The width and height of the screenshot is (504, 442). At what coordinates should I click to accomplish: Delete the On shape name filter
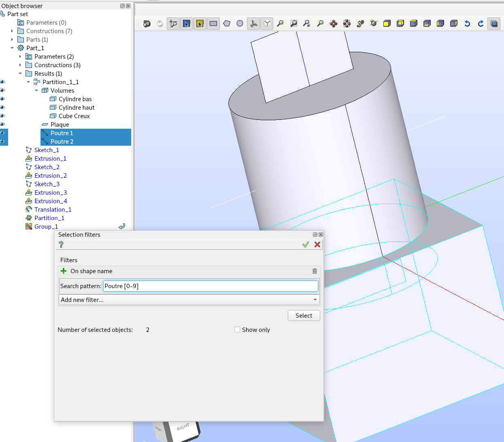315,271
